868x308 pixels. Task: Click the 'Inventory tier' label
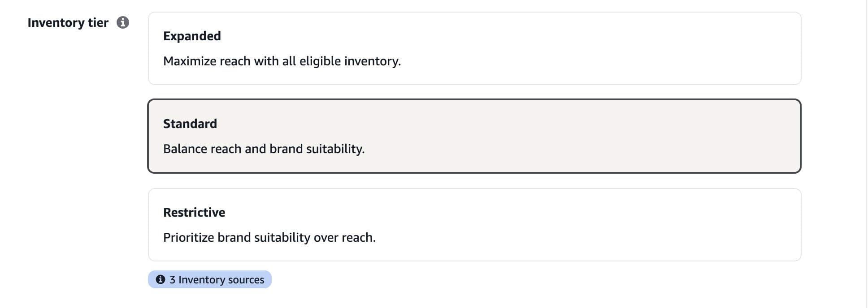point(68,22)
